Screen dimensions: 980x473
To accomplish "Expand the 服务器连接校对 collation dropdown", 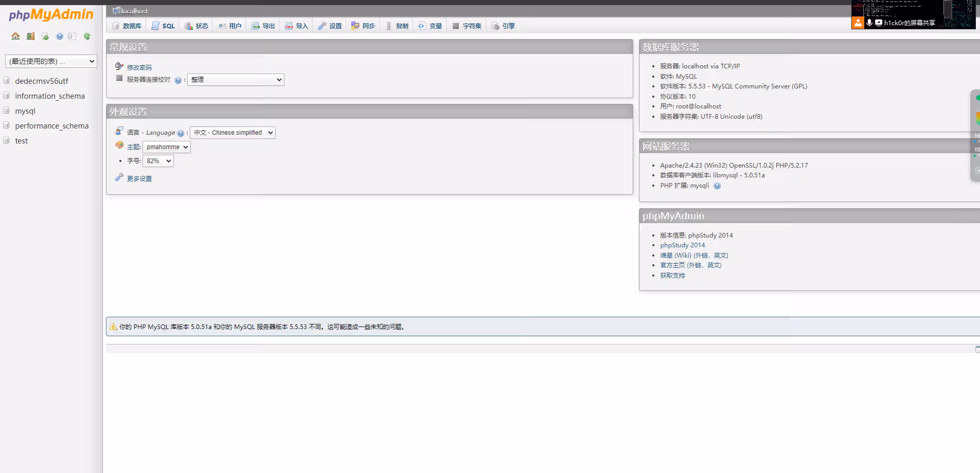I will [x=236, y=80].
